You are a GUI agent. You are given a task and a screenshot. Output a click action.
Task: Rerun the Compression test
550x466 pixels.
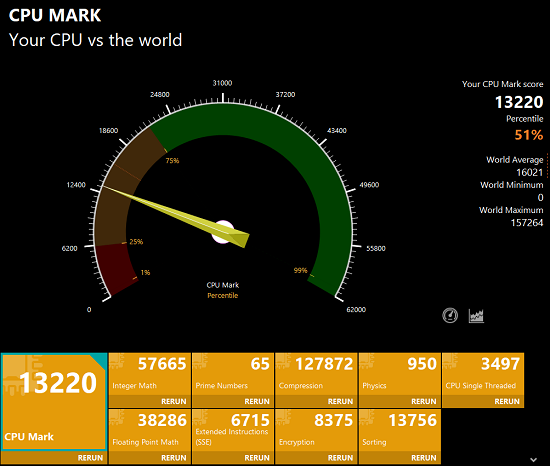[340, 401]
